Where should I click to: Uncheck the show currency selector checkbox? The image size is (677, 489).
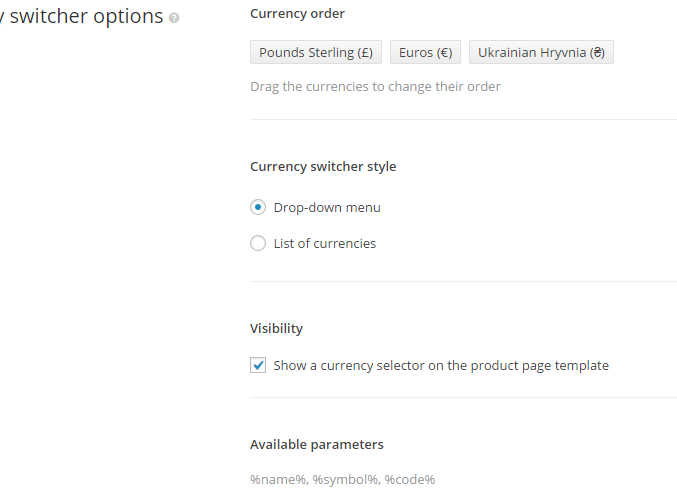258,365
